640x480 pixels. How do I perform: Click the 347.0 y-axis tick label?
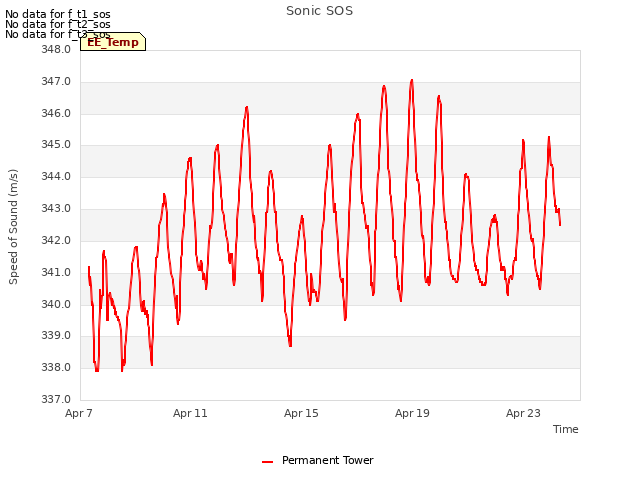[x=56, y=81]
